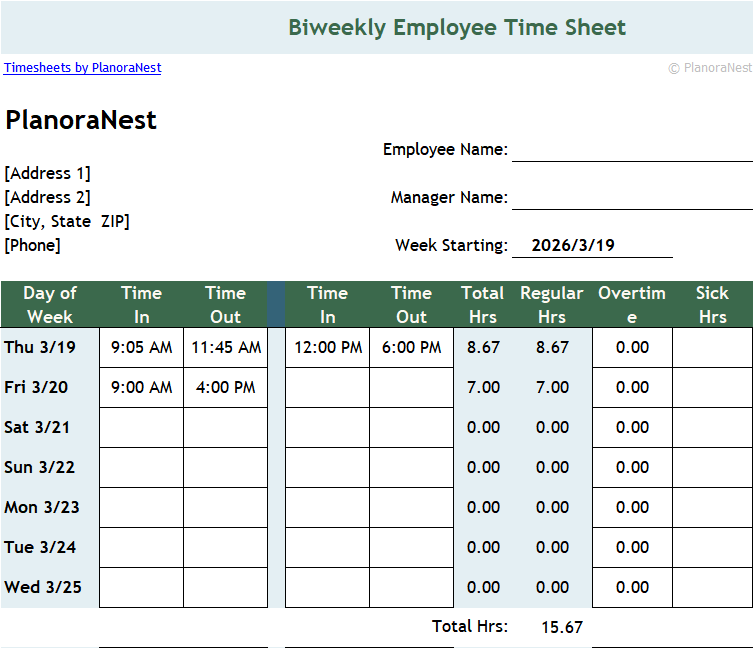Select Thursday's 8.67 total hours cell
This screenshot has width=753, height=648.
pos(483,347)
